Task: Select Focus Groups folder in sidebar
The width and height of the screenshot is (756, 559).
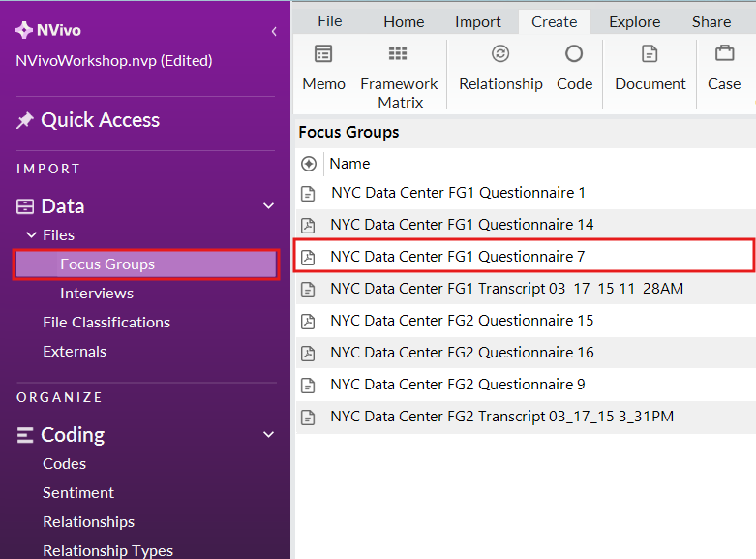Action: [146, 264]
